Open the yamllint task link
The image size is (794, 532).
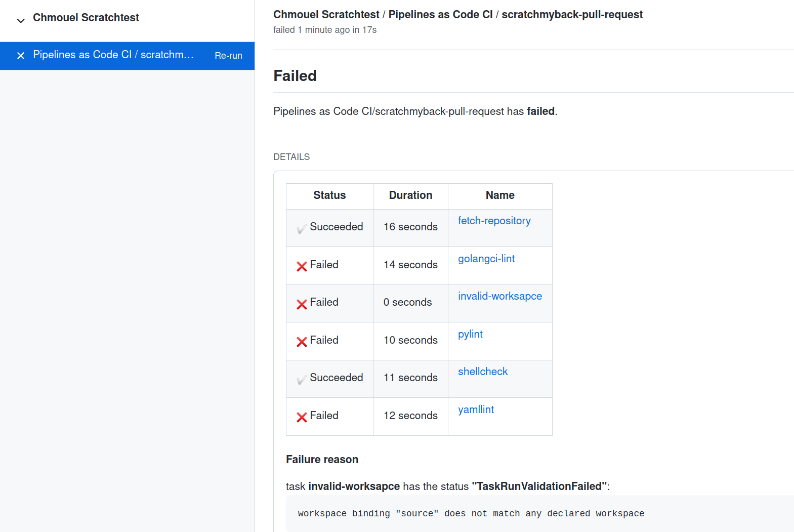(x=476, y=410)
